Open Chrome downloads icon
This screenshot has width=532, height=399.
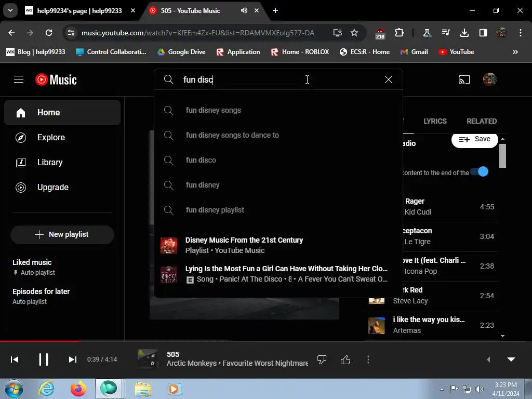point(464,33)
